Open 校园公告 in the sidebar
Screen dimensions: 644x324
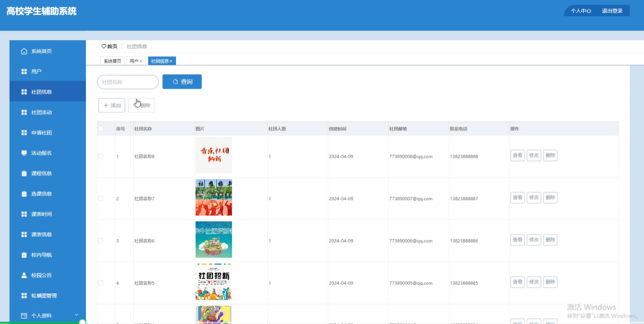(48, 275)
